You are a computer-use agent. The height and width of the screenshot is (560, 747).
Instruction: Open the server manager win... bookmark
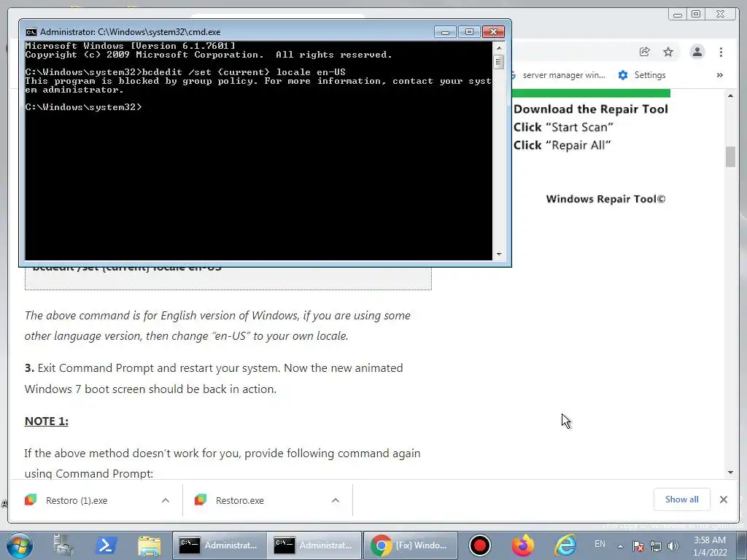558,75
